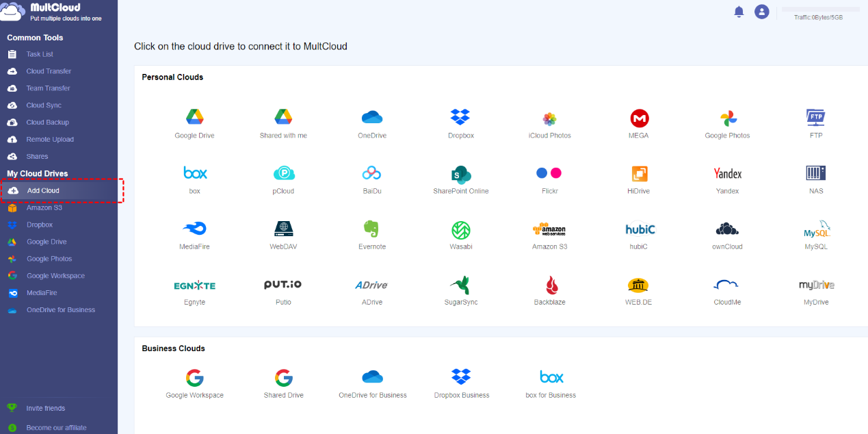Connect Google Photos in Personal Clouds
Image resolution: width=868 pixels, height=434 pixels.
[x=727, y=124]
